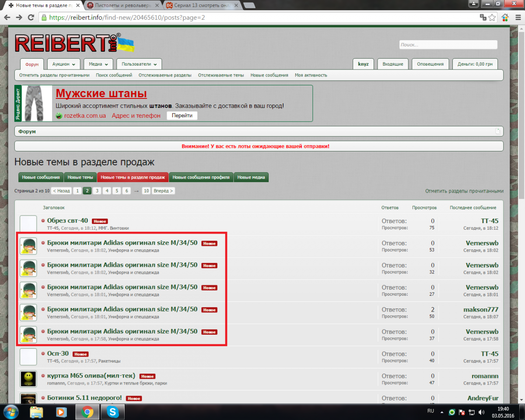Screen dimensions: 525x420
Task: Open the thread 'Обрез свт-40'
Action: tap(67, 220)
